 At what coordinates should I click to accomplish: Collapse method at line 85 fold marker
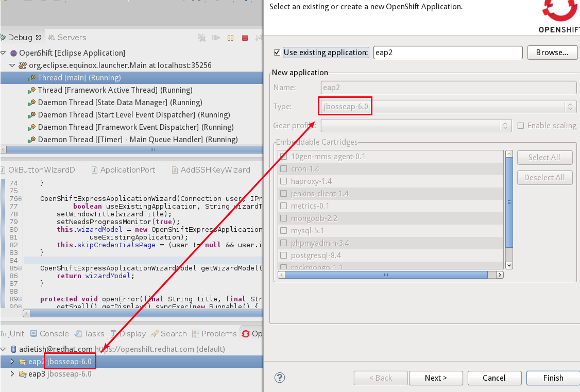click(20, 268)
